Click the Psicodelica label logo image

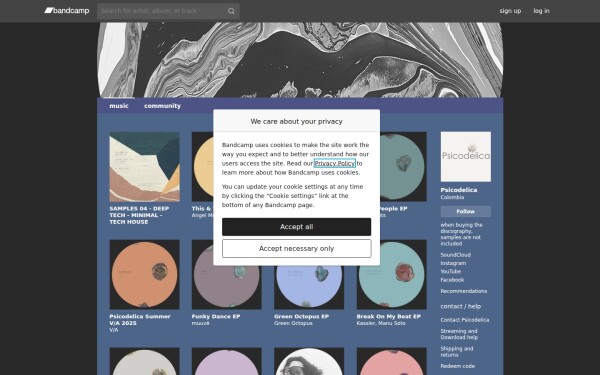click(x=466, y=157)
